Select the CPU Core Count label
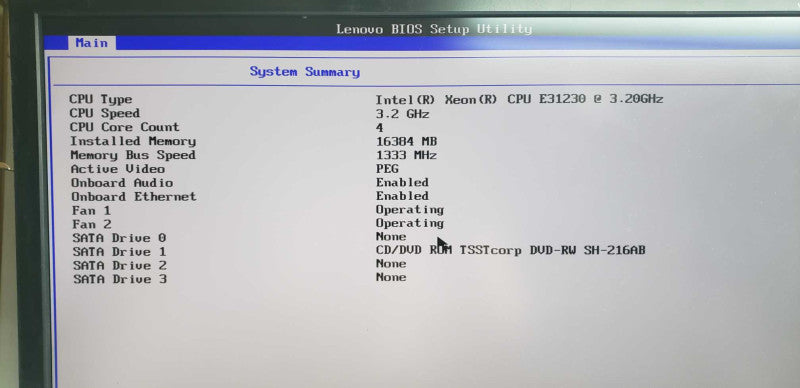Screen dimensions: 800x388 coord(124,127)
